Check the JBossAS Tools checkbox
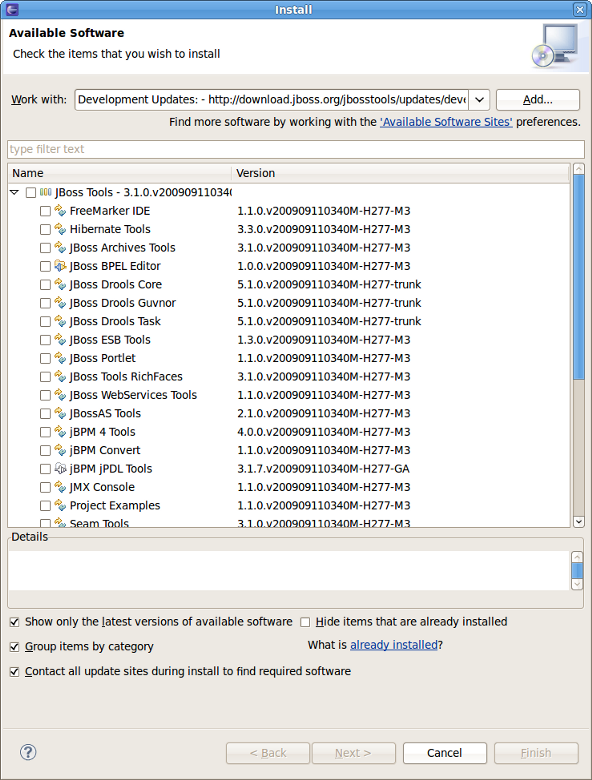 (x=45, y=413)
